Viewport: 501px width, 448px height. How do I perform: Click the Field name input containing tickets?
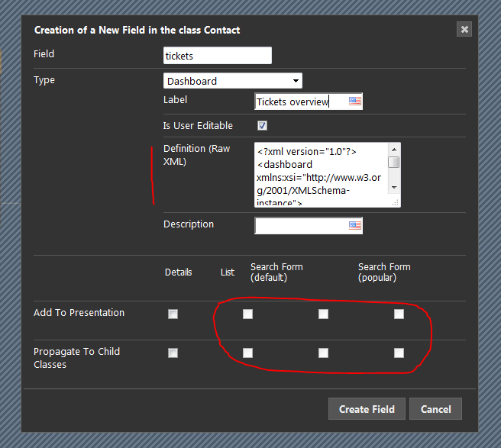(217, 56)
